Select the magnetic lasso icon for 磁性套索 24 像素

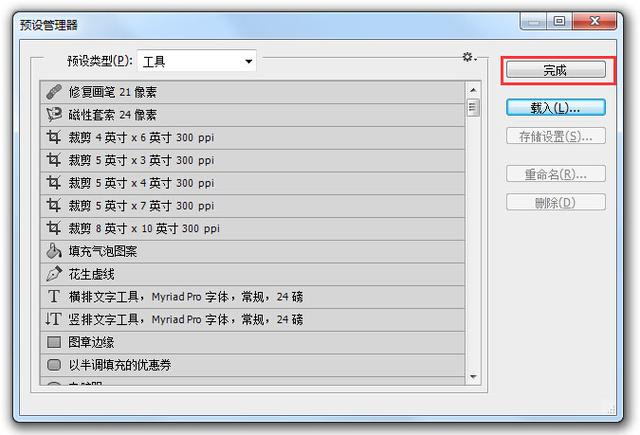[x=54, y=115]
